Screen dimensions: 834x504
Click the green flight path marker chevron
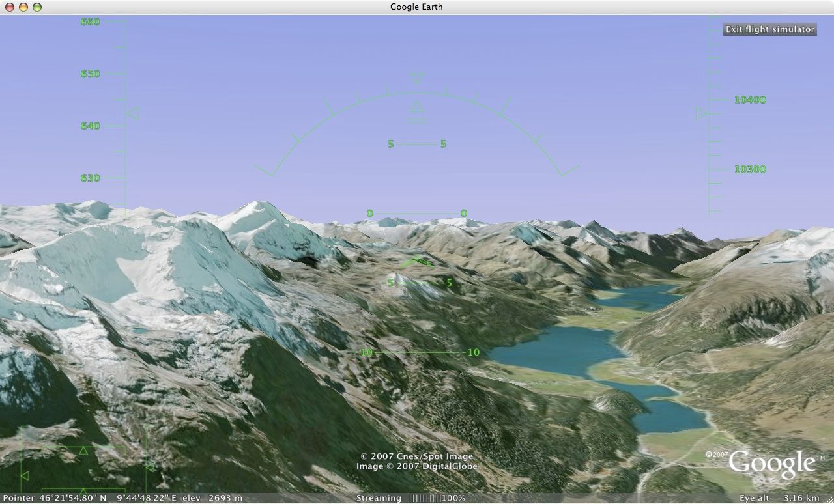[x=417, y=262]
